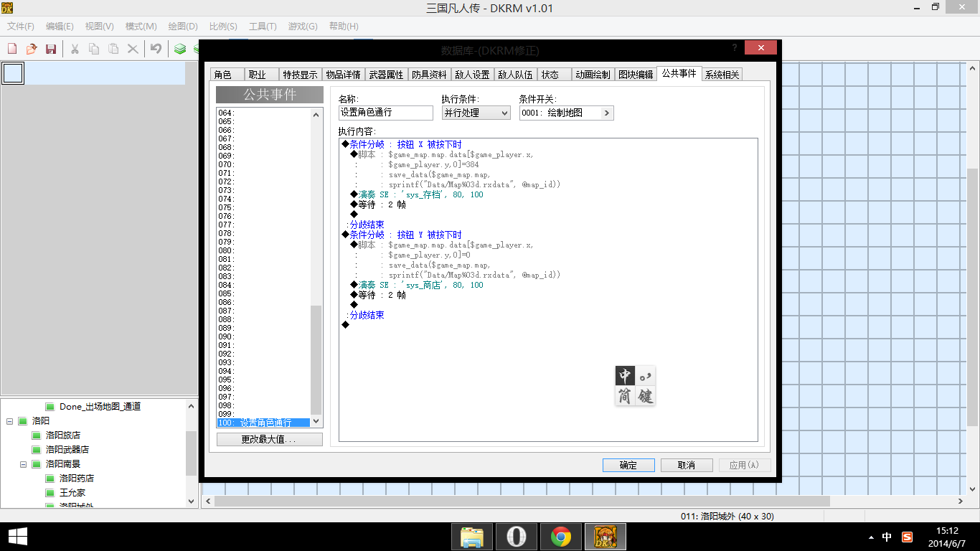The width and height of the screenshot is (980, 551).
Task: Click the event list scroll-up arrow
Action: [316, 114]
